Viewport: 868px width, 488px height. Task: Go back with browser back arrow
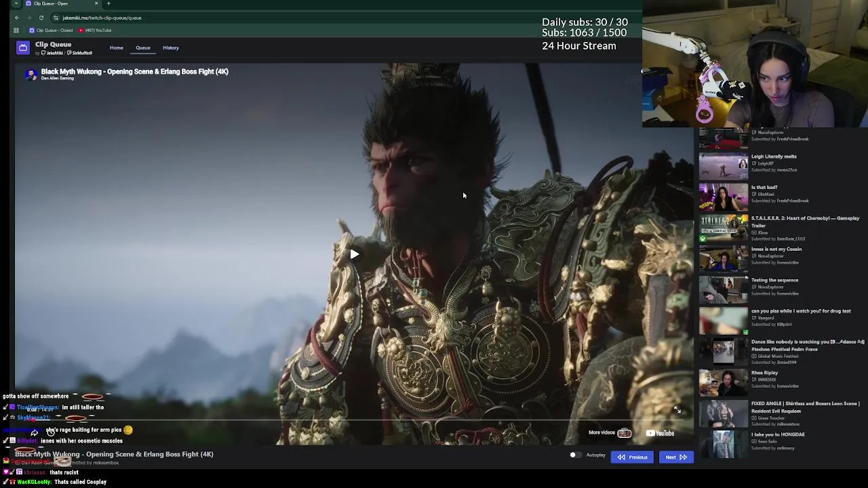(x=17, y=18)
